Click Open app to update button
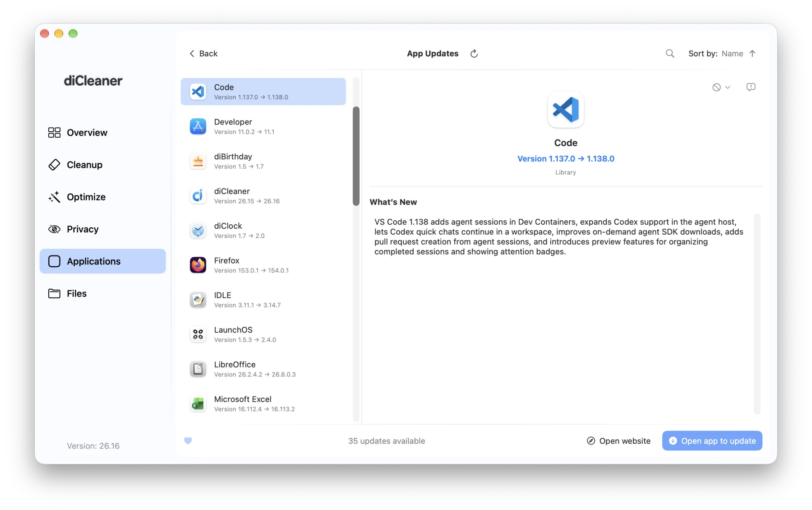The width and height of the screenshot is (812, 510). tap(712, 441)
